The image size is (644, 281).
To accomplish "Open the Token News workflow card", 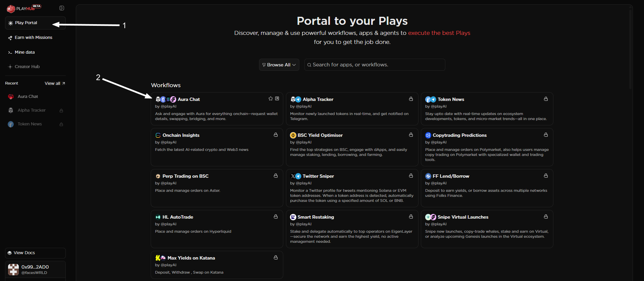I will pos(487,109).
